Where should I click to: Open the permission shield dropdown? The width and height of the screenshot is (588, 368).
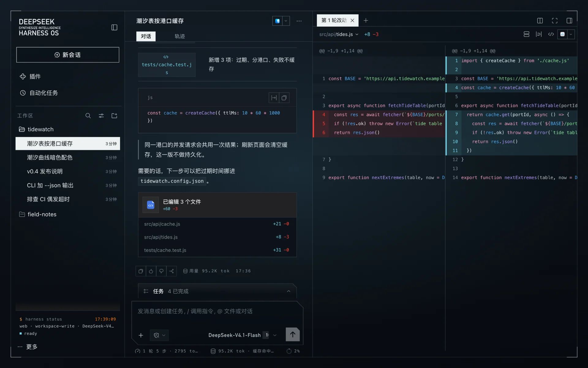tap(159, 335)
